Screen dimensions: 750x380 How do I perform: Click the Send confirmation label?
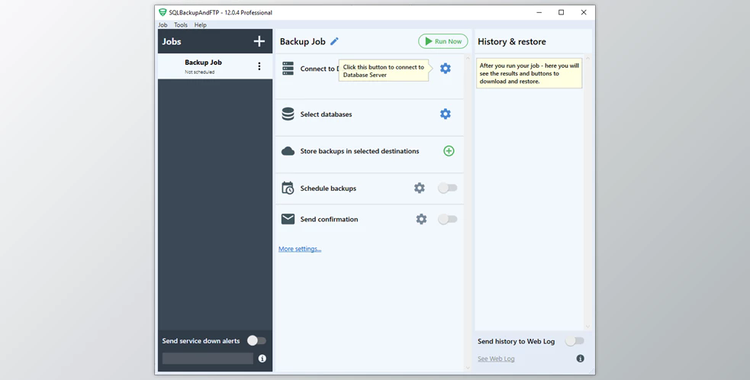[x=329, y=219]
